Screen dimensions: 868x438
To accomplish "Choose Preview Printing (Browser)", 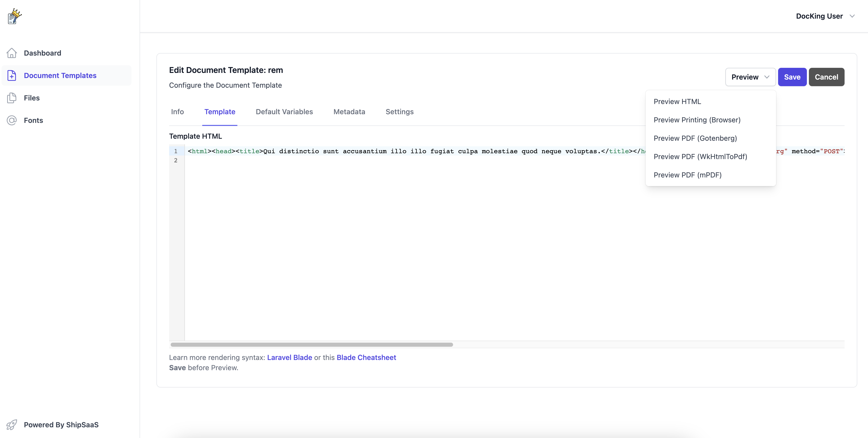I will [x=697, y=120].
